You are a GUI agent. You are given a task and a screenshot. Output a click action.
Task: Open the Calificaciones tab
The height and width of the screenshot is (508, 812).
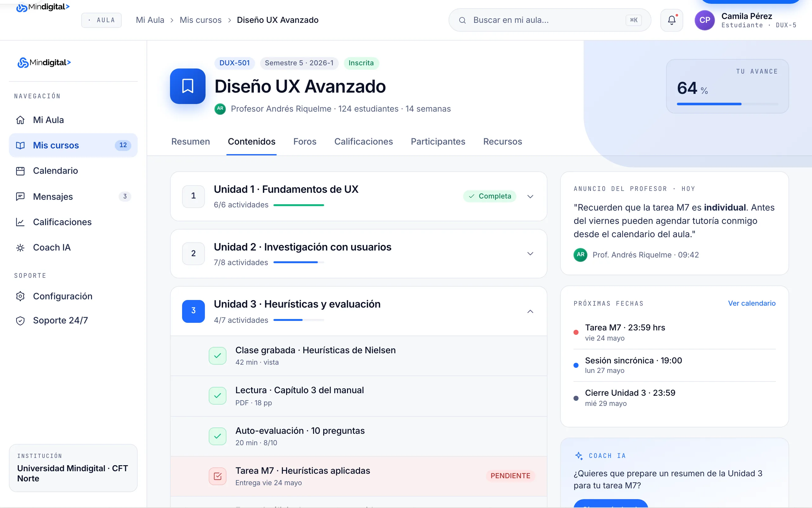coord(363,141)
